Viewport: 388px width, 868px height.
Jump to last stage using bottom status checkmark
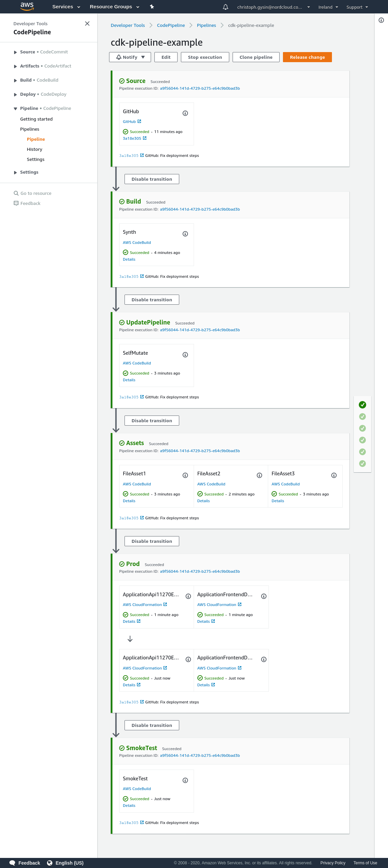tap(362, 464)
